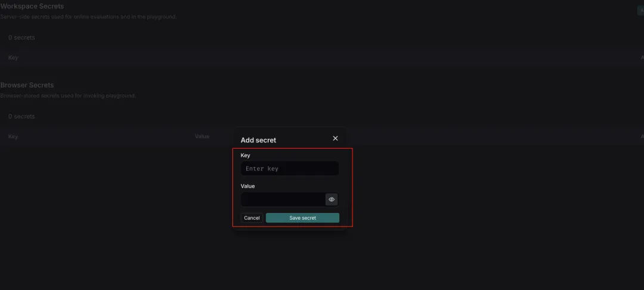644x290 pixels.
Task: Click the Add secret dialog title
Action: [258, 141]
